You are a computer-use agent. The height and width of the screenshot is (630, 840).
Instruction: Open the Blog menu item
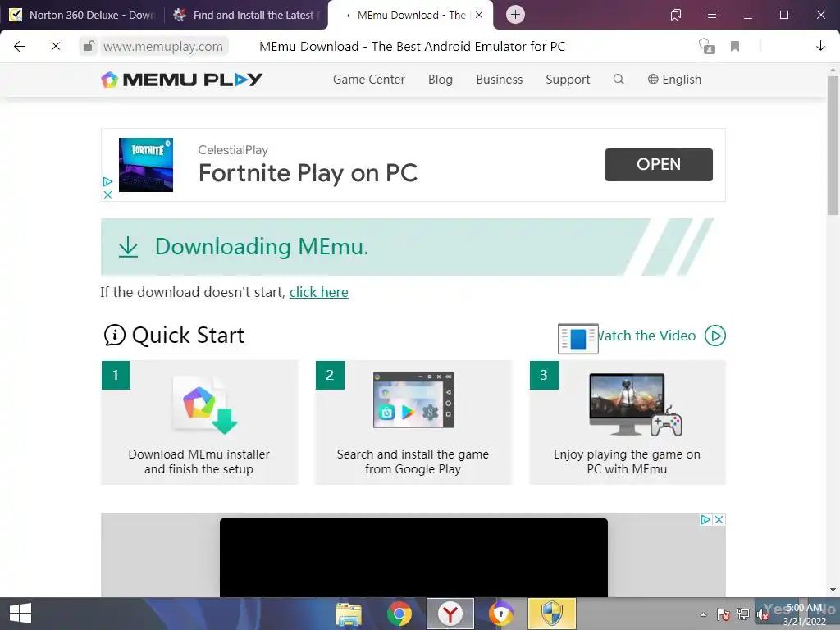coord(441,80)
